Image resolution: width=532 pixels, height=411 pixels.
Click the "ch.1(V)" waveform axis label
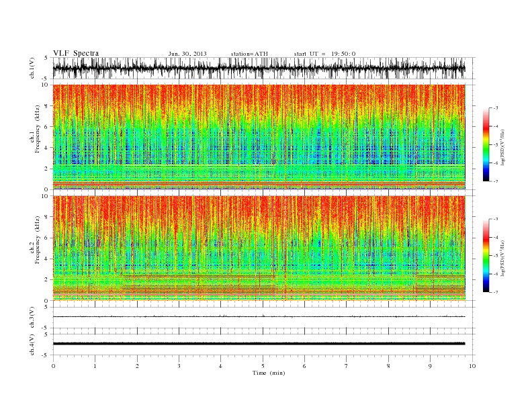click(x=32, y=68)
